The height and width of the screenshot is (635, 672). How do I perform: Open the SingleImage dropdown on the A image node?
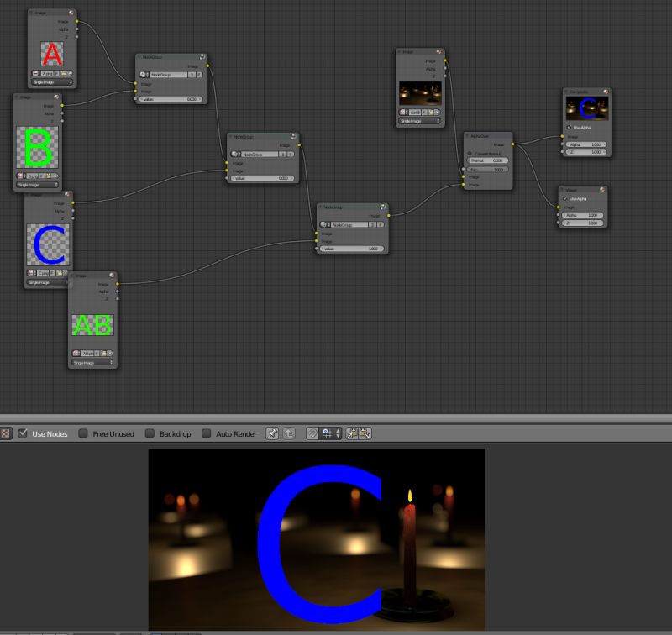pyautogui.click(x=52, y=82)
